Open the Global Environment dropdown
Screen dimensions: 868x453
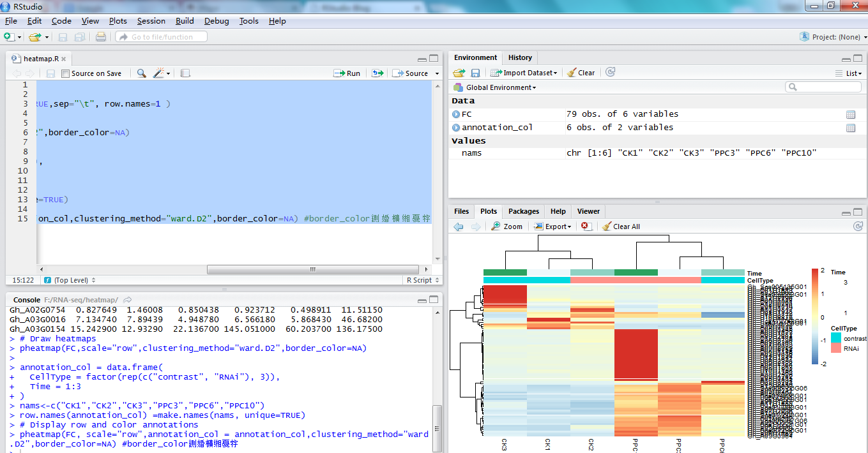(495, 87)
